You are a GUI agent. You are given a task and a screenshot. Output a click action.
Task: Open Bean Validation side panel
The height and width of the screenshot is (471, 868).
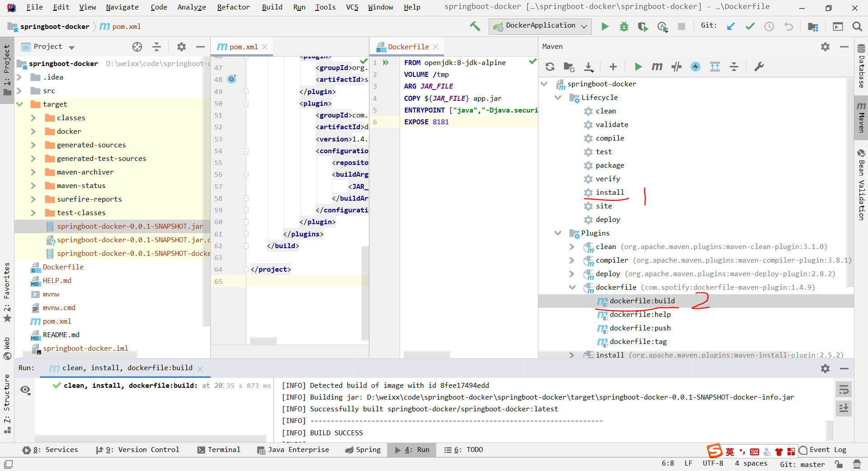coord(861,184)
